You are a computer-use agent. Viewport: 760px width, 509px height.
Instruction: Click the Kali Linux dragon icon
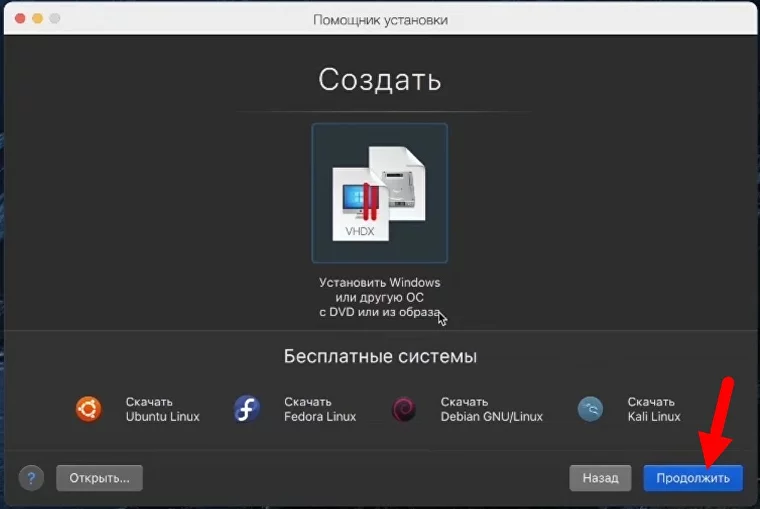[x=590, y=409]
